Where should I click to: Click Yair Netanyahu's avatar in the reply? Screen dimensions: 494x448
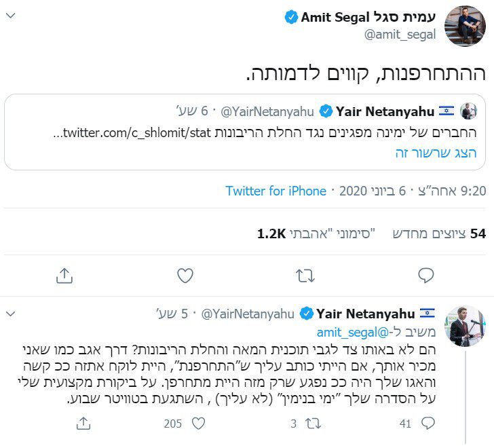[465, 326]
